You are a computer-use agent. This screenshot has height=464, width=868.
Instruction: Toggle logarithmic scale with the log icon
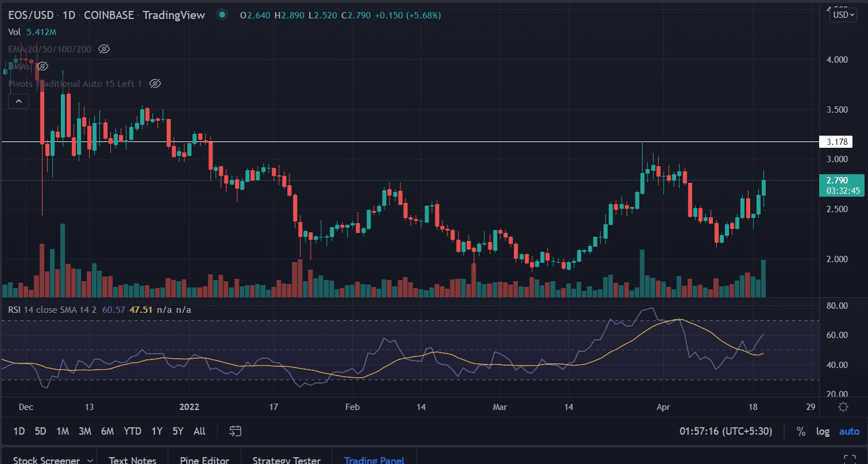[823, 431]
